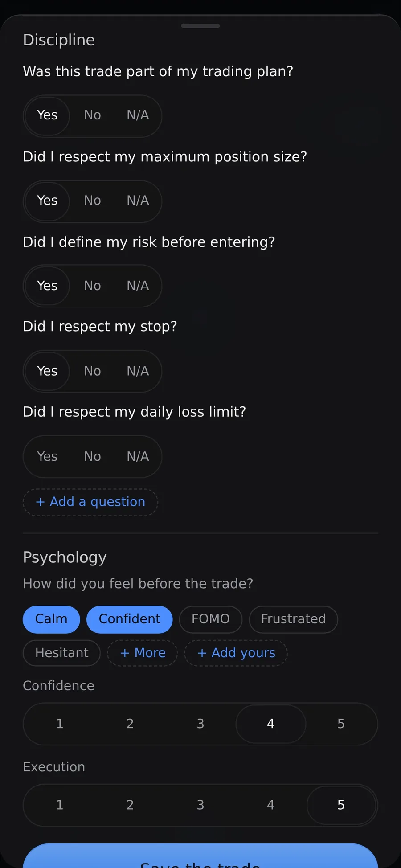This screenshot has width=401, height=868.
Task: Select No for trading plan question
Action: pyautogui.click(x=92, y=115)
